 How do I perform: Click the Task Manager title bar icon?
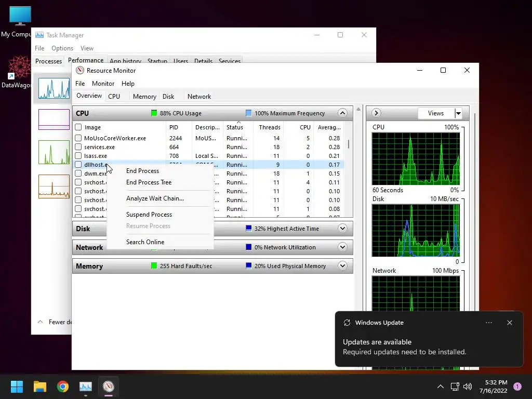[x=39, y=35]
